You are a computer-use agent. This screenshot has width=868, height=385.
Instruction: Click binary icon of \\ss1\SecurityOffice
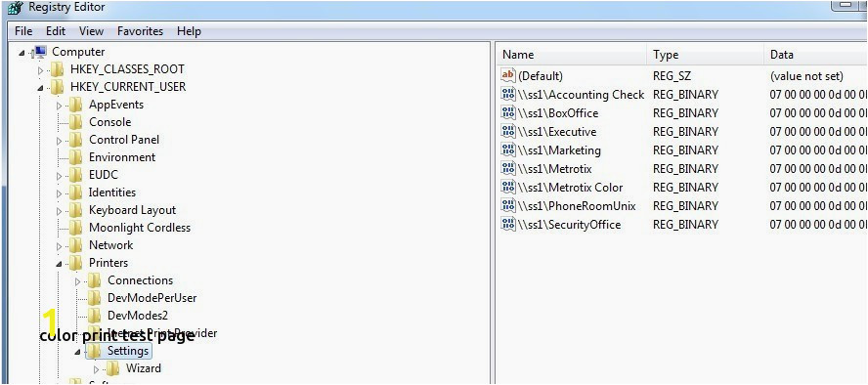click(x=507, y=224)
